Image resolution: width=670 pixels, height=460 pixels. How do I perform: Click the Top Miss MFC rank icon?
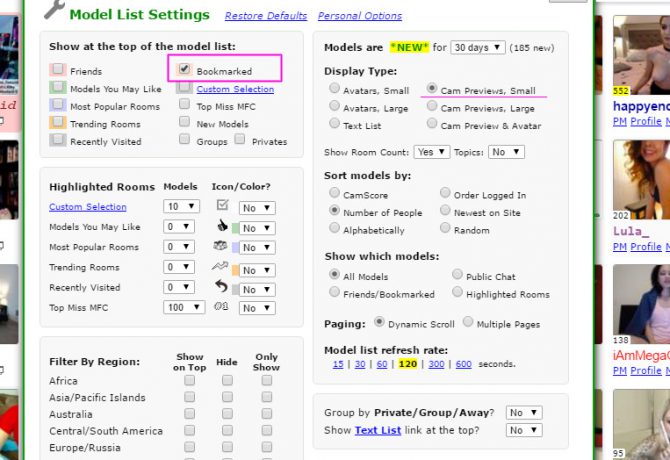coord(222,308)
